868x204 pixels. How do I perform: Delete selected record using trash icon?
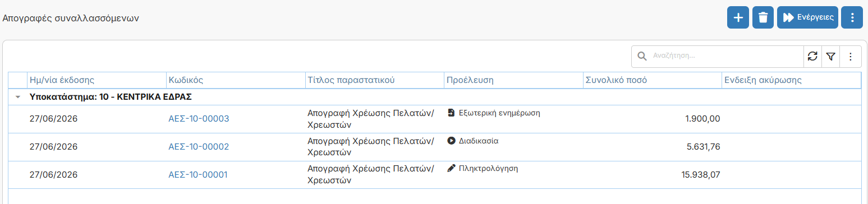coord(763,17)
